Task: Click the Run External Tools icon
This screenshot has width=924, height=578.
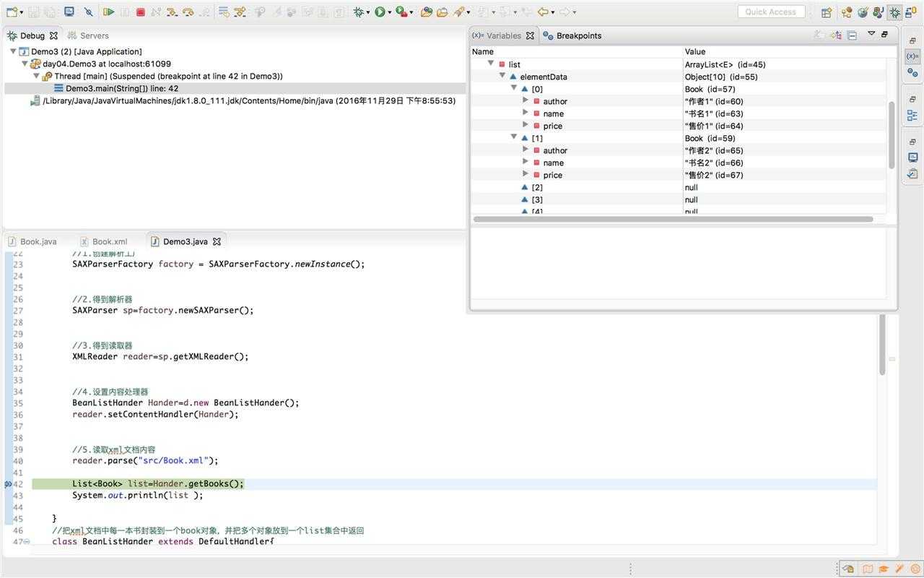Action: 401,12
